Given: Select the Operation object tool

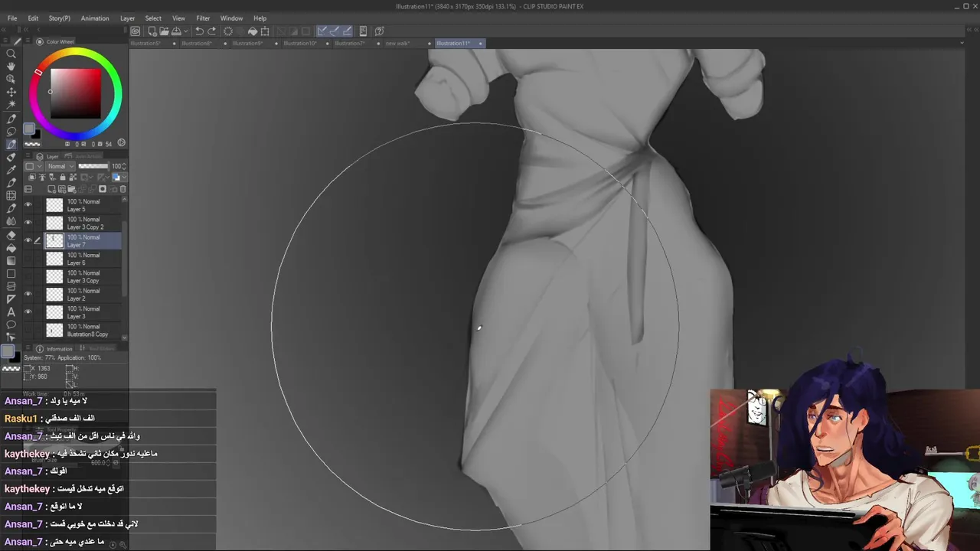Looking at the screenshot, I should [x=11, y=79].
